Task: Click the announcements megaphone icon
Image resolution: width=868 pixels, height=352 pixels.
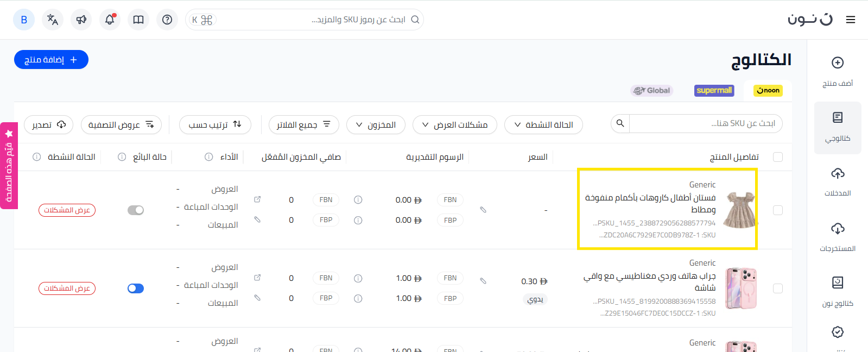Action: click(x=81, y=20)
